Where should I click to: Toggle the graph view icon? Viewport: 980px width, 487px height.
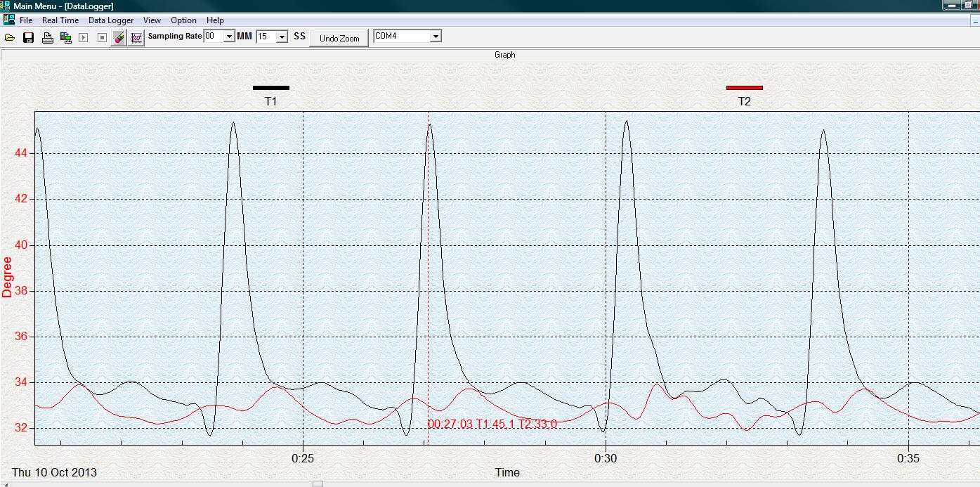click(136, 37)
